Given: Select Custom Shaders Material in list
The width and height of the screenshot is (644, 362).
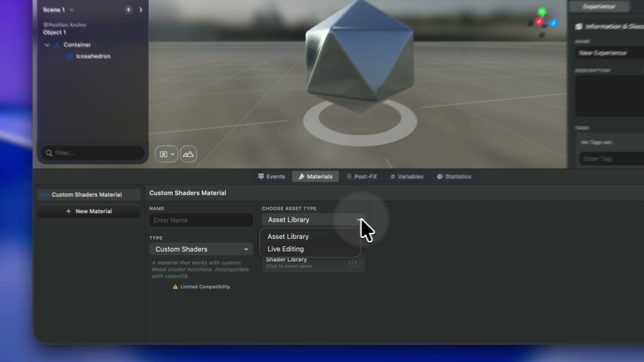Looking at the screenshot, I should [x=89, y=195].
